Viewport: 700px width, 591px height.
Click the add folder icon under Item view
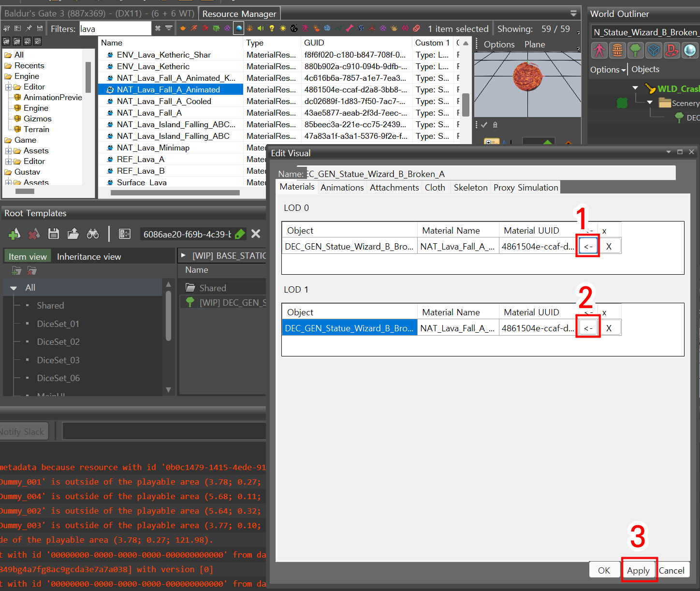17,271
